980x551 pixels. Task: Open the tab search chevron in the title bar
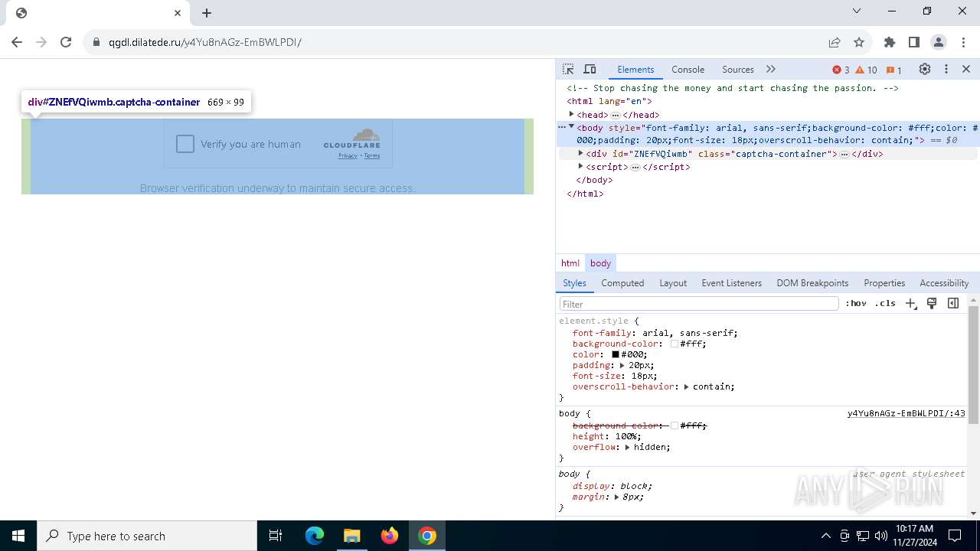point(857,11)
